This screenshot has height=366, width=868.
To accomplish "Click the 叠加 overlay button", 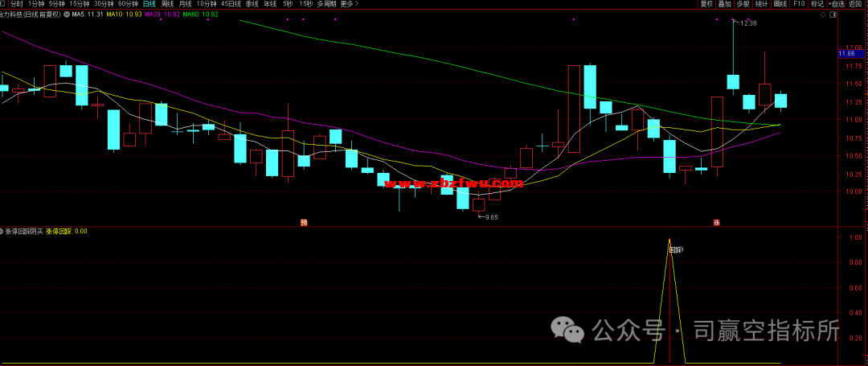I will pos(725,3).
